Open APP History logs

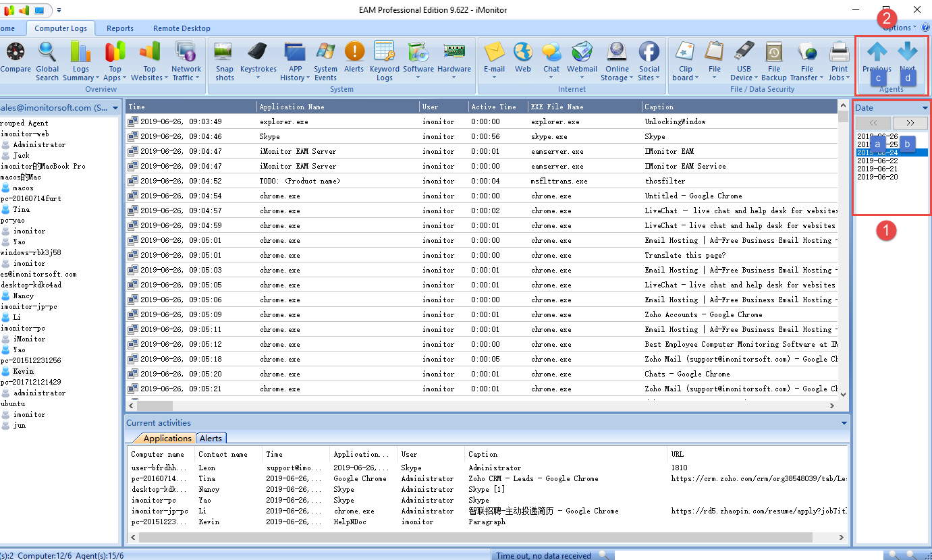pyautogui.click(x=295, y=61)
